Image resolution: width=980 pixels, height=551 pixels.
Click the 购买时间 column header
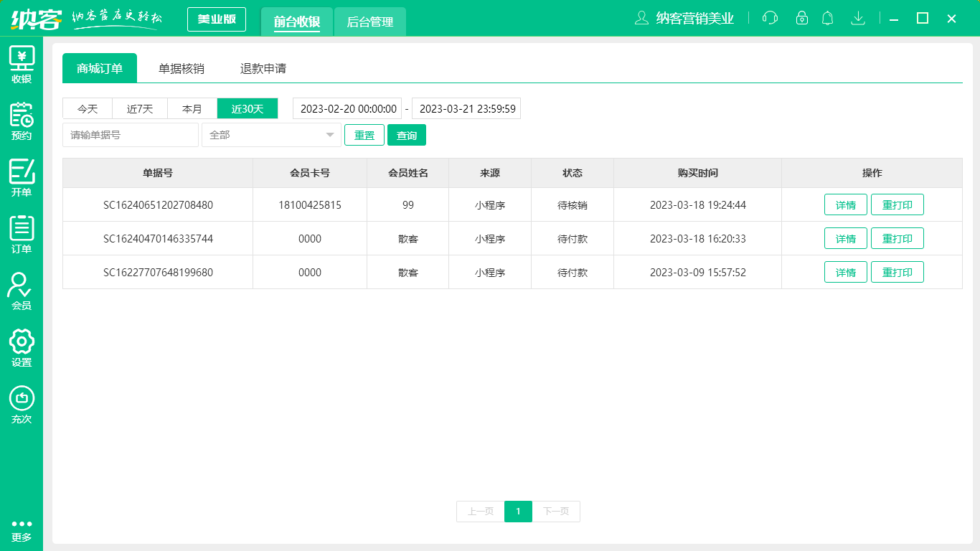(x=698, y=173)
